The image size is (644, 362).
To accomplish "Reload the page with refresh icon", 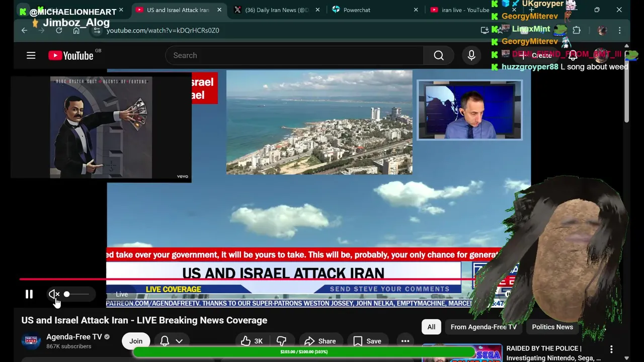I will click(59, 30).
